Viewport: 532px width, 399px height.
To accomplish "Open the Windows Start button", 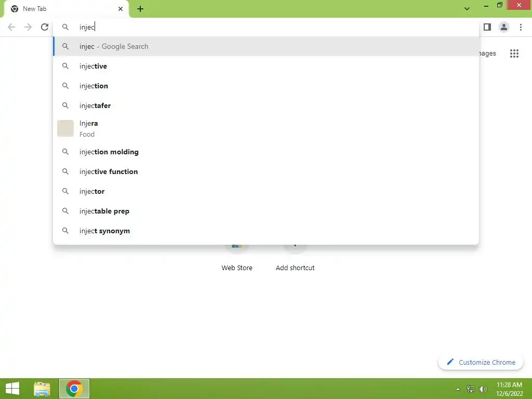I will pyautogui.click(x=12, y=389).
